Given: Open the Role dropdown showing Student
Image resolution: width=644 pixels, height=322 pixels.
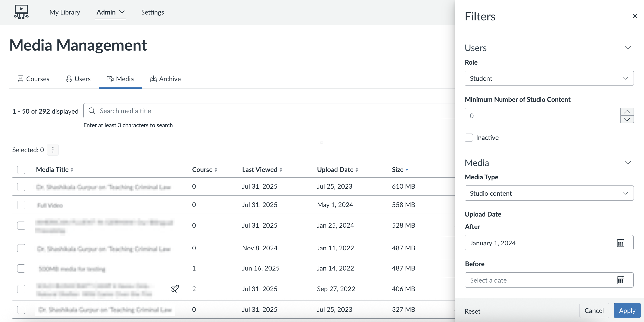Looking at the screenshot, I should pyautogui.click(x=549, y=78).
